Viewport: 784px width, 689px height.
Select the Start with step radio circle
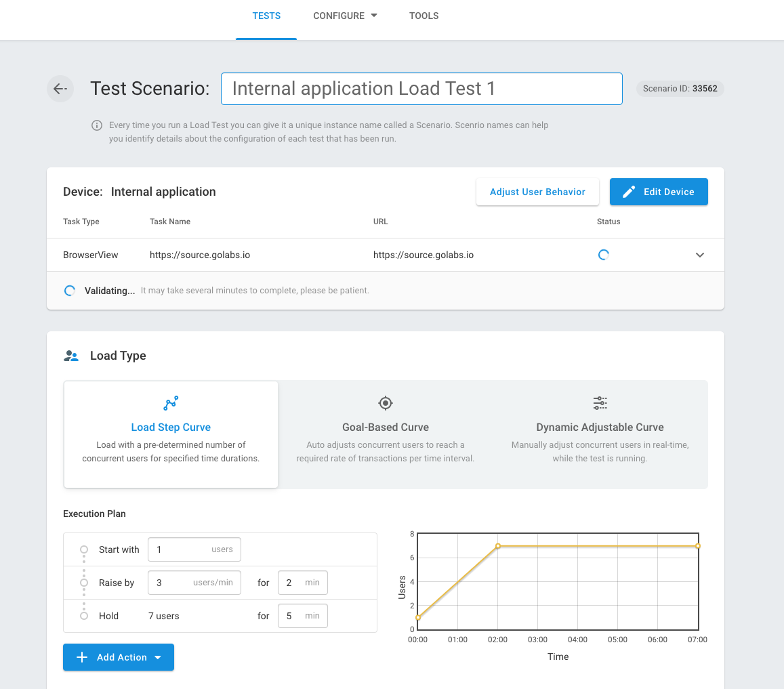[84, 549]
